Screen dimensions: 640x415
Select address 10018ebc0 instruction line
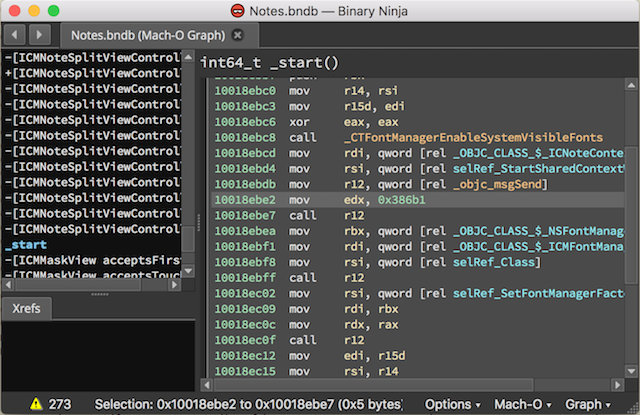pos(417,91)
